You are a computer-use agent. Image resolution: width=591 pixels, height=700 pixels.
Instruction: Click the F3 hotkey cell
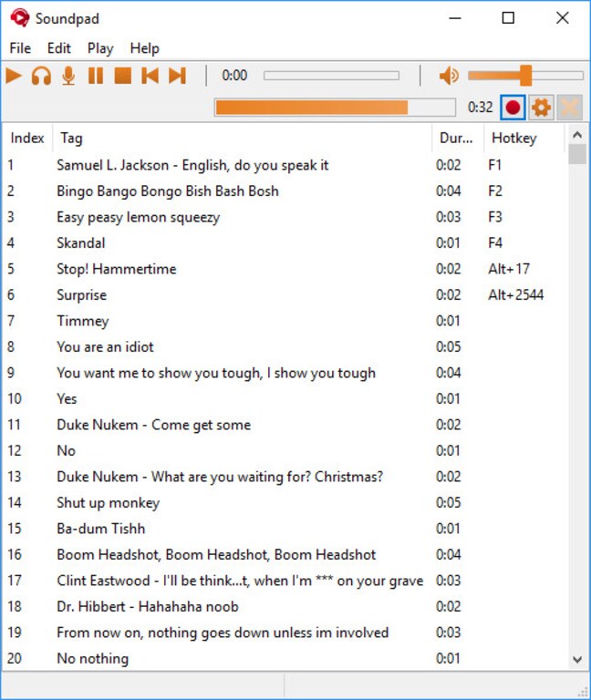(x=495, y=217)
